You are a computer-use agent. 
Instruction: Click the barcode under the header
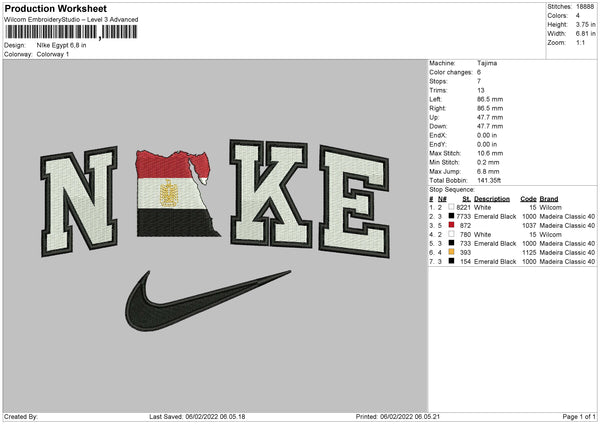[x=71, y=32]
